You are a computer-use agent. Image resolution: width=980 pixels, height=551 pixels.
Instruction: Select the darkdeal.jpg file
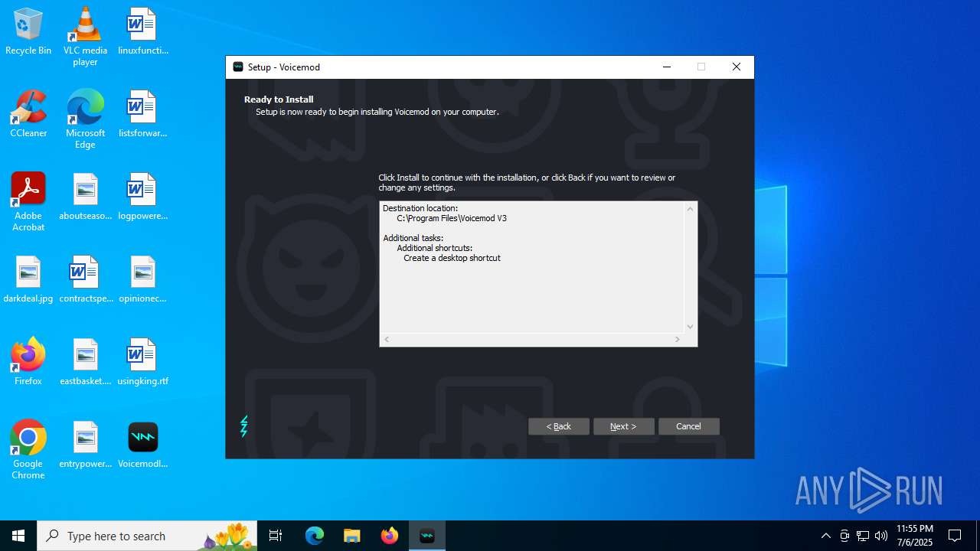pyautogui.click(x=28, y=279)
